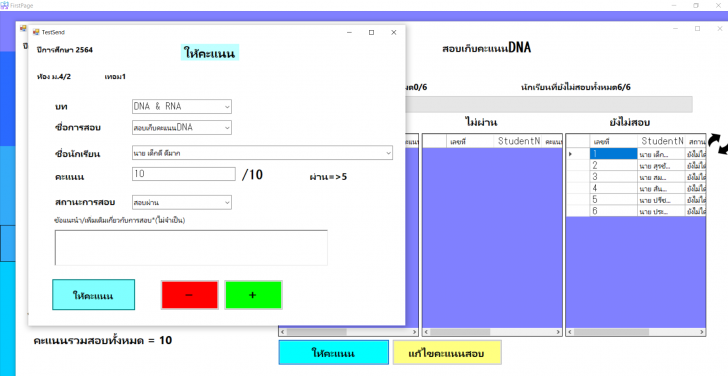Select cell number 3 in ยังไม่สอบ table

(613, 177)
